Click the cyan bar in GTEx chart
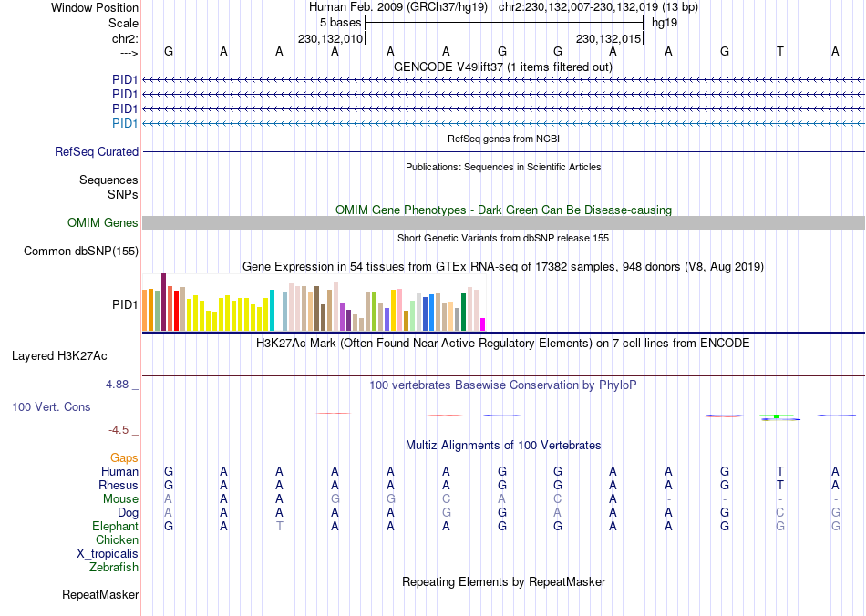 [x=272, y=310]
